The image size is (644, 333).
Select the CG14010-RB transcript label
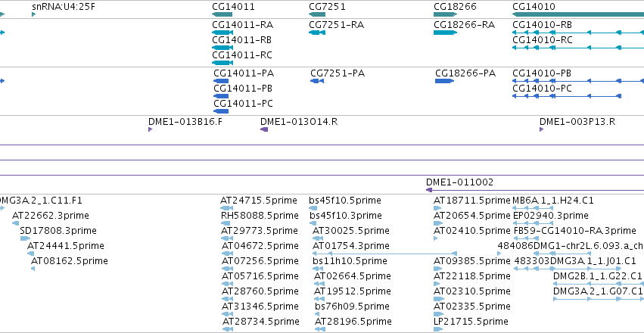543,25
